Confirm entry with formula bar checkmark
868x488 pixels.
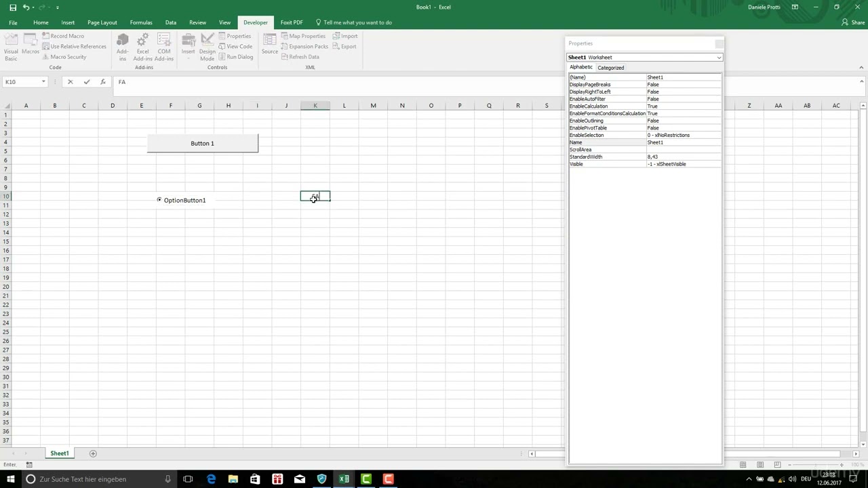pyautogui.click(x=87, y=82)
